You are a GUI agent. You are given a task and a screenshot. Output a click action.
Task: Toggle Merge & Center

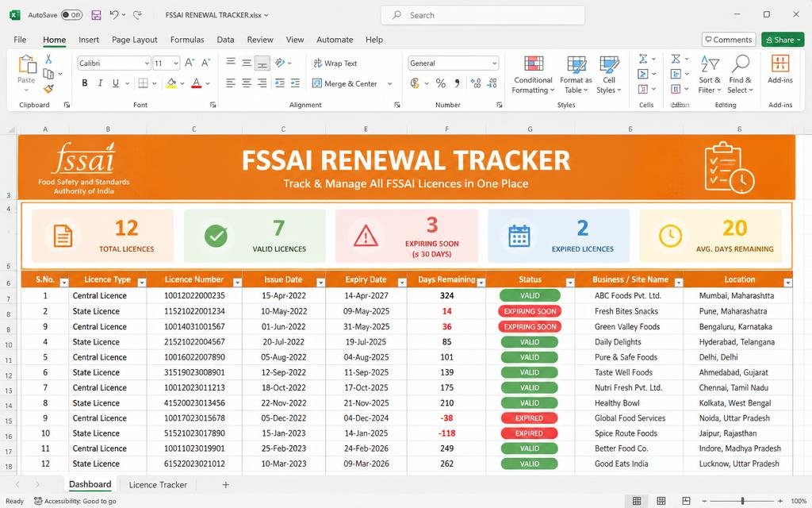click(346, 83)
